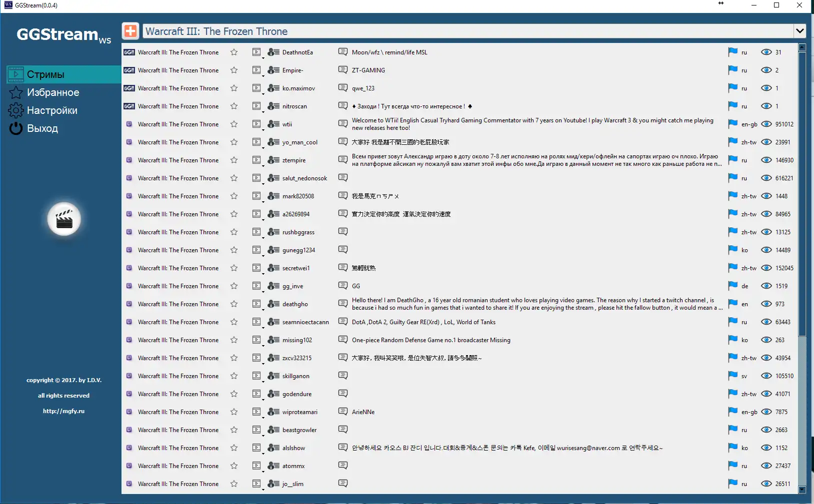Viewport: 814px width, 504px height.
Task: Select the streamer name ztempire
Action: (294, 160)
